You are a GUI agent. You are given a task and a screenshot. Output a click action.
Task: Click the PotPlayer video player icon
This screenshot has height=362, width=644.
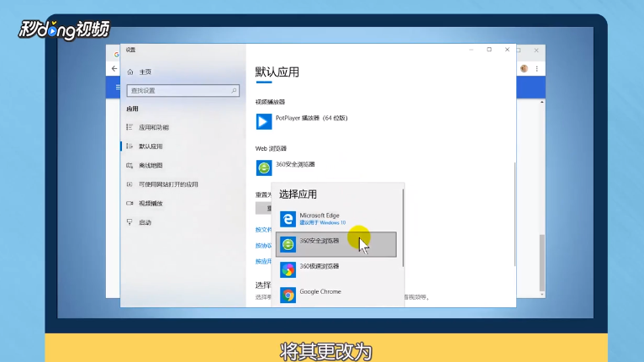[264, 122]
